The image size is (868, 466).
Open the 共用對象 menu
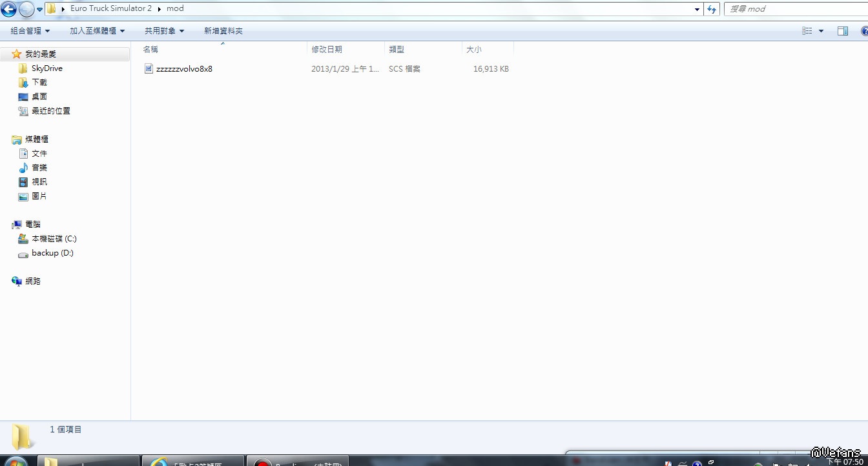point(164,31)
